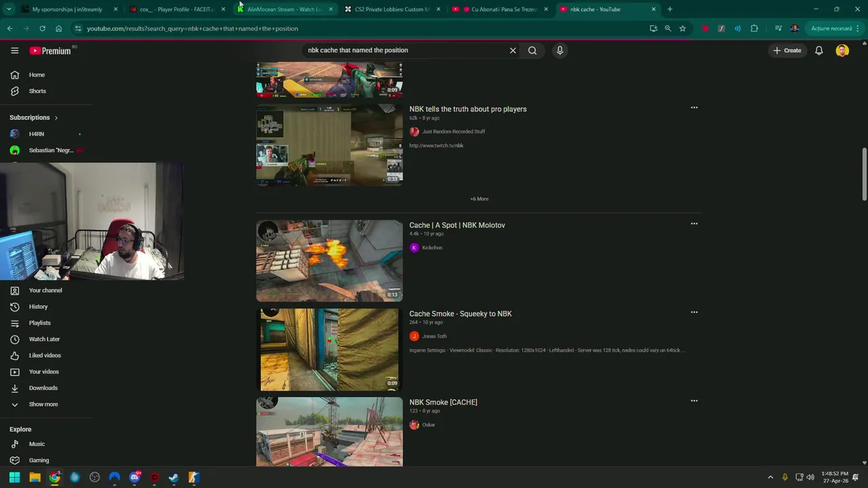The width and height of the screenshot is (868, 488).
Task: Bookmark this page with star
Action: pyautogui.click(x=682, y=28)
